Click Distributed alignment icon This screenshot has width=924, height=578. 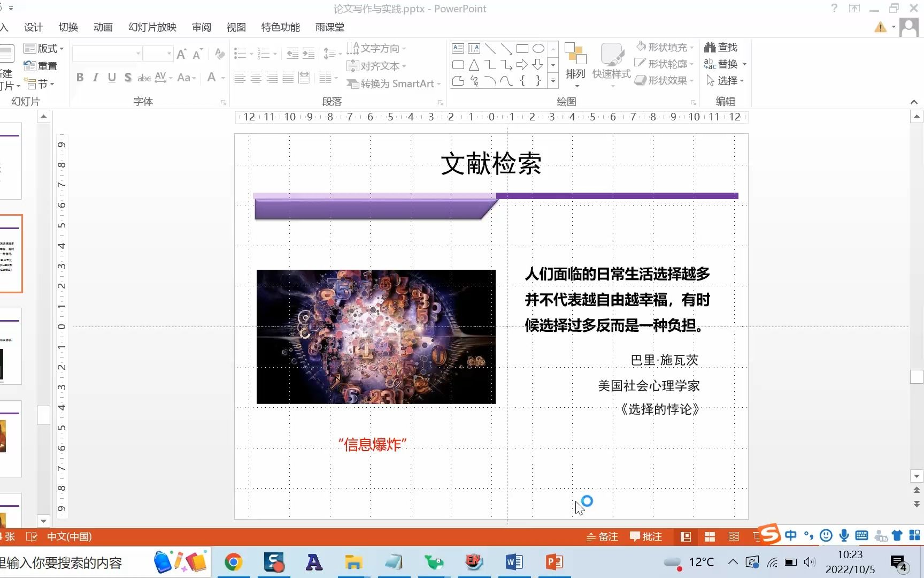(x=304, y=78)
